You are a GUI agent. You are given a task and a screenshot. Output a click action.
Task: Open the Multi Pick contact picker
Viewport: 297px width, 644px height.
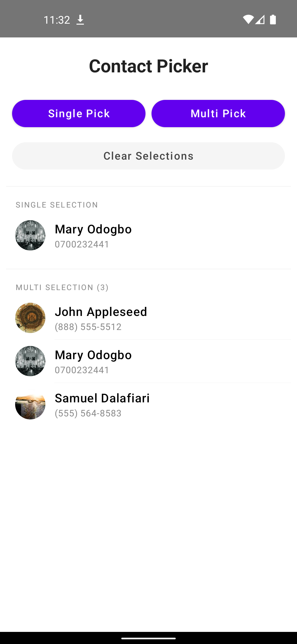click(218, 113)
